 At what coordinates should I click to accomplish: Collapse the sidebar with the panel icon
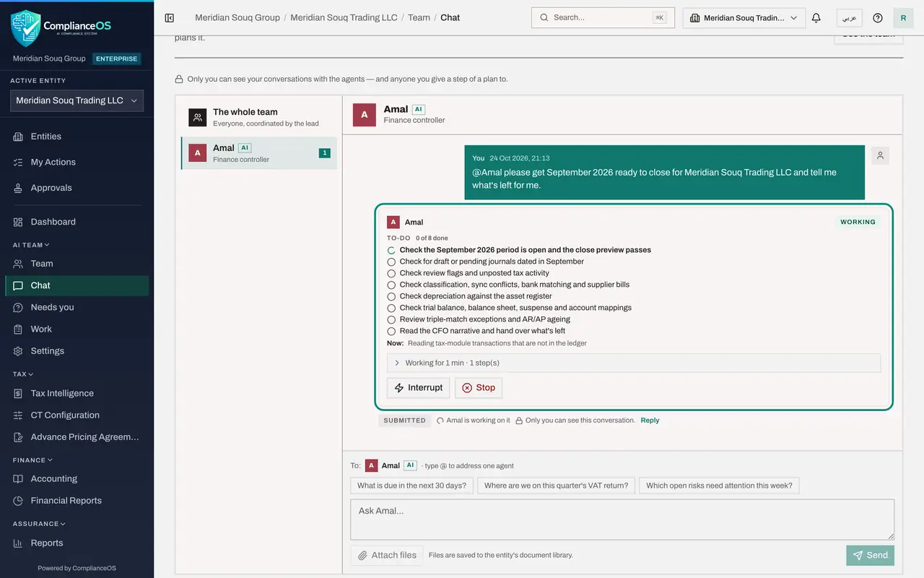coord(170,17)
